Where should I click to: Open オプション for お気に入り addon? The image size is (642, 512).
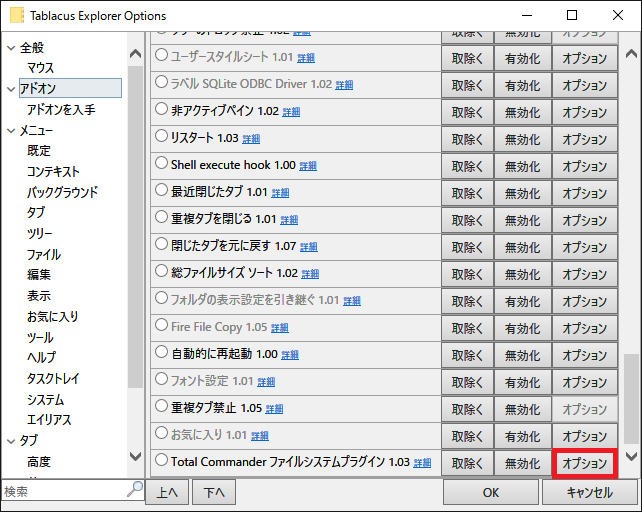(585, 437)
